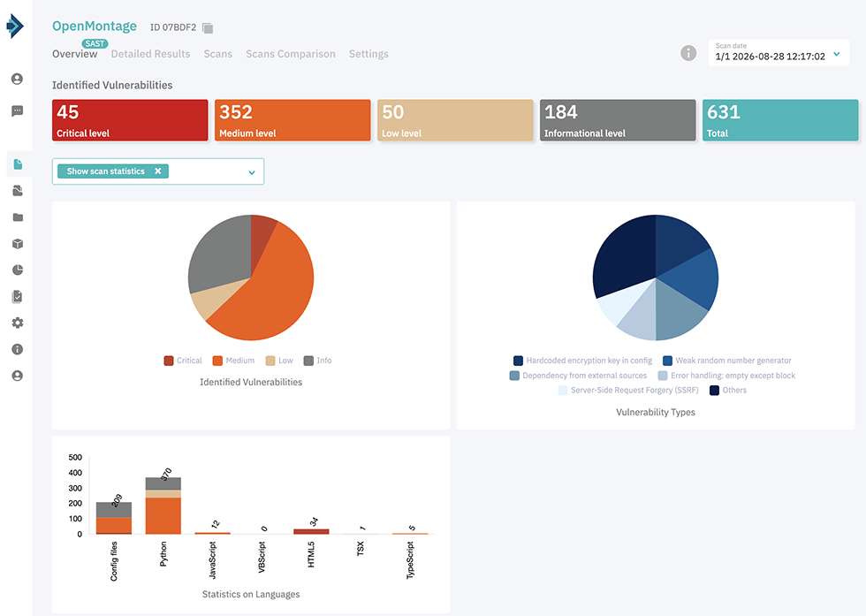Open the info circle sidebar icon

(17, 349)
